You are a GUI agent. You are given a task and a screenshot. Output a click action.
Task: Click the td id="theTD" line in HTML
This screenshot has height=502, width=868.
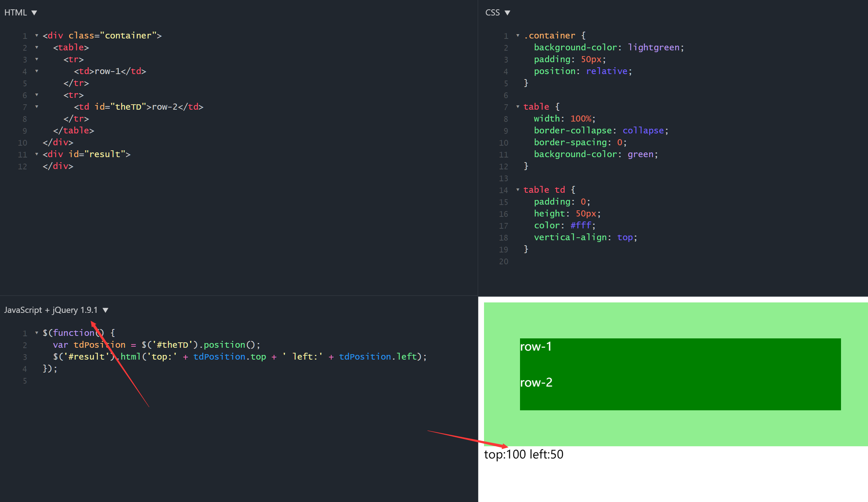(x=139, y=106)
